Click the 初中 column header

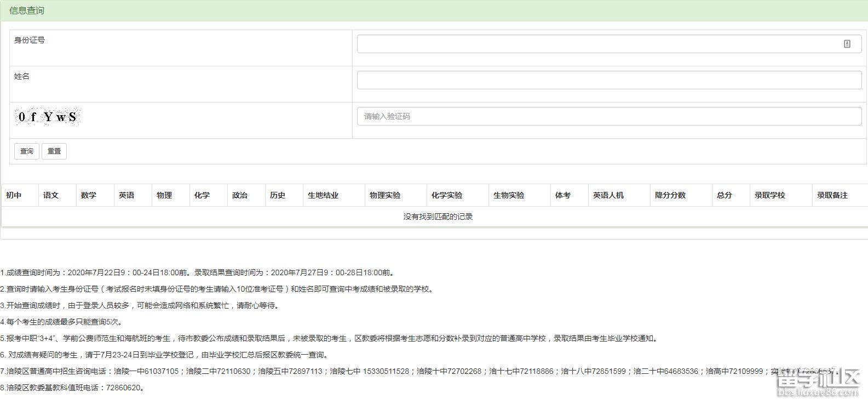pyautogui.click(x=14, y=195)
